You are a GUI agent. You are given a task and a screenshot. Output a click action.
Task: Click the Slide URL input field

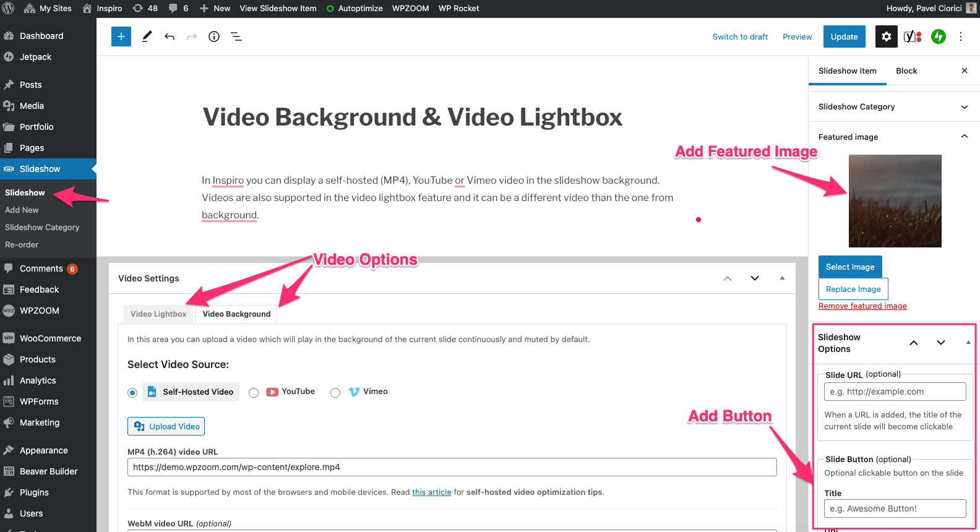point(895,392)
